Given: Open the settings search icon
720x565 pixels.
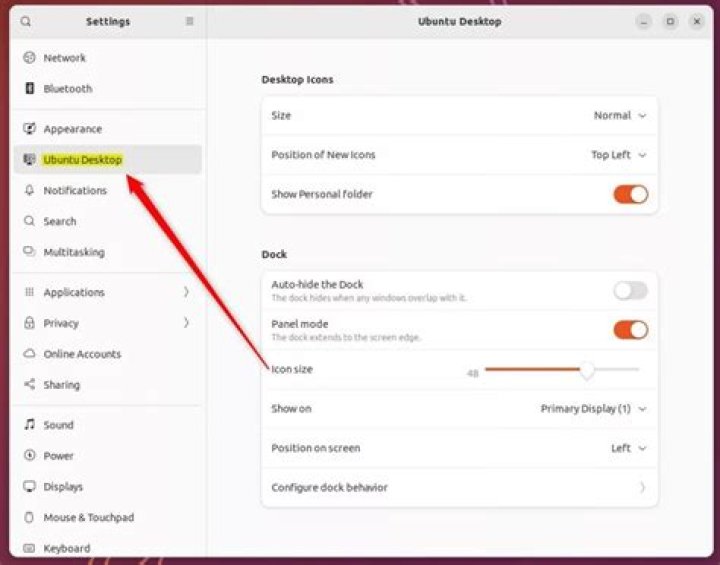Looking at the screenshot, I should coord(26,22).
